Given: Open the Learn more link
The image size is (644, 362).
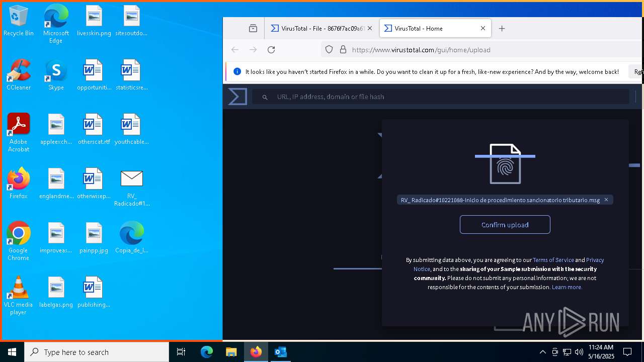Looking at the screenshot, I should click(567, 287).
